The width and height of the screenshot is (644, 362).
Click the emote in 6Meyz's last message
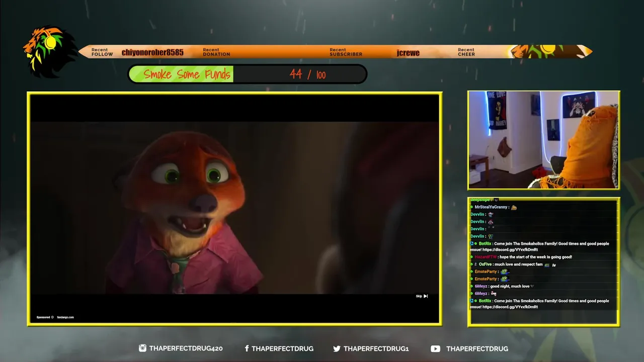coord(494,293)
